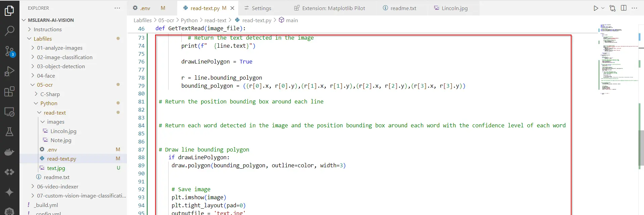This screenshot has height=215, width=644.
Task: Click the Split Editor Right icon
Action: click(x=624, y=8)
